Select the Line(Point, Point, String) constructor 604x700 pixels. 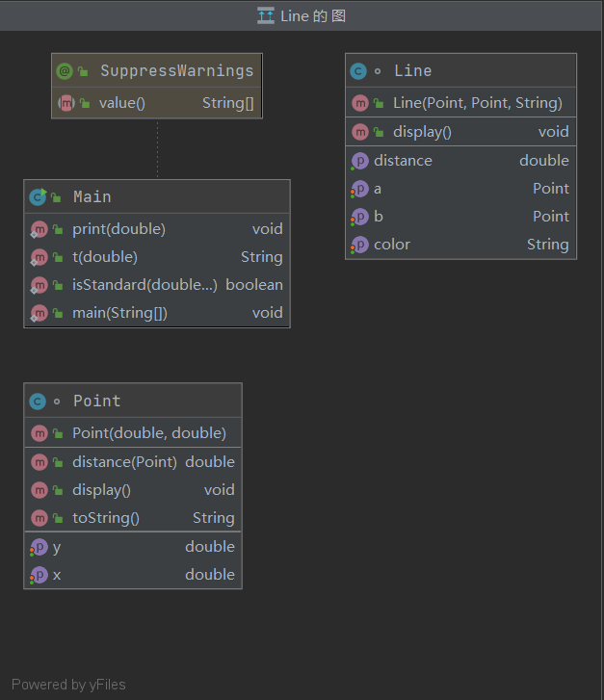coord(460,103)
